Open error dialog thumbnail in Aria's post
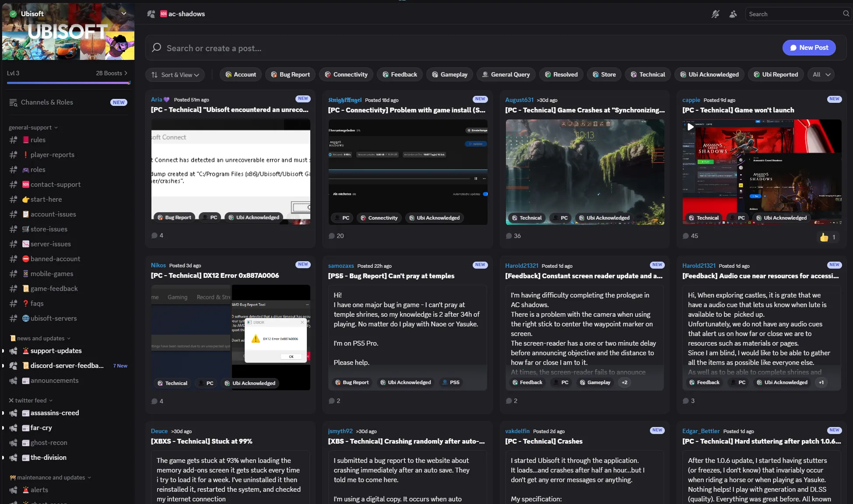853x504 pixels. (x=231, y=172)
